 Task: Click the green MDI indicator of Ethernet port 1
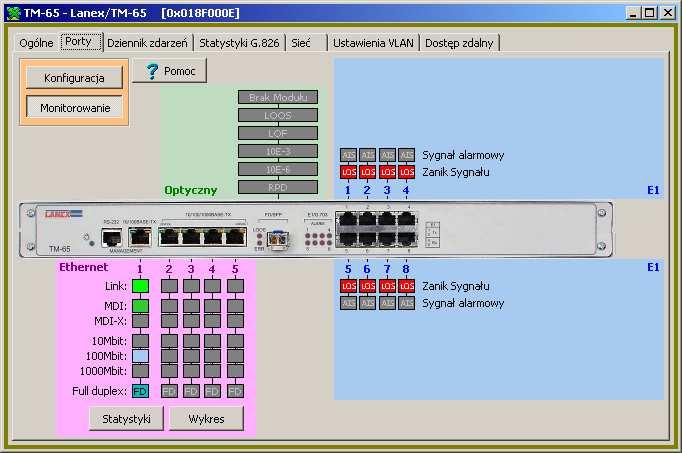tap(140, 306)
